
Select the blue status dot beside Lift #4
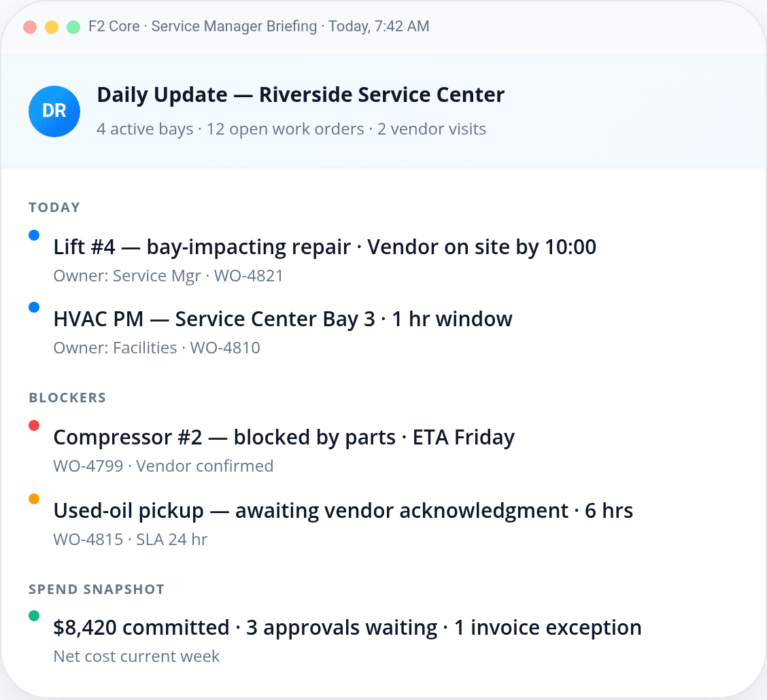click(x=34, y=234)
